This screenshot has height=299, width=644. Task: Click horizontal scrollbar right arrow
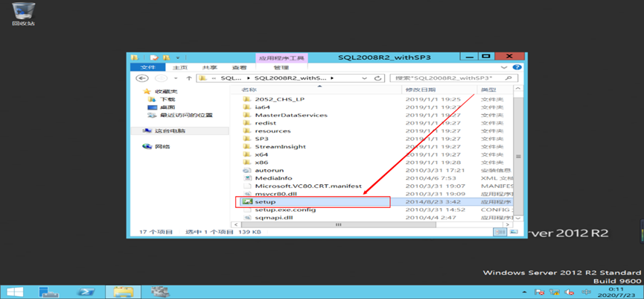[x=508, y=224]
